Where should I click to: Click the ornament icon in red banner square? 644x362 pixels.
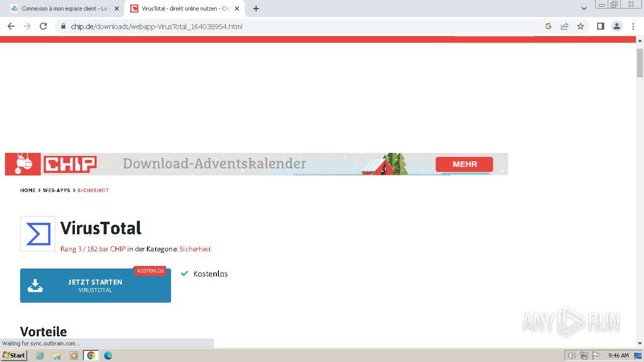(23, 164)
